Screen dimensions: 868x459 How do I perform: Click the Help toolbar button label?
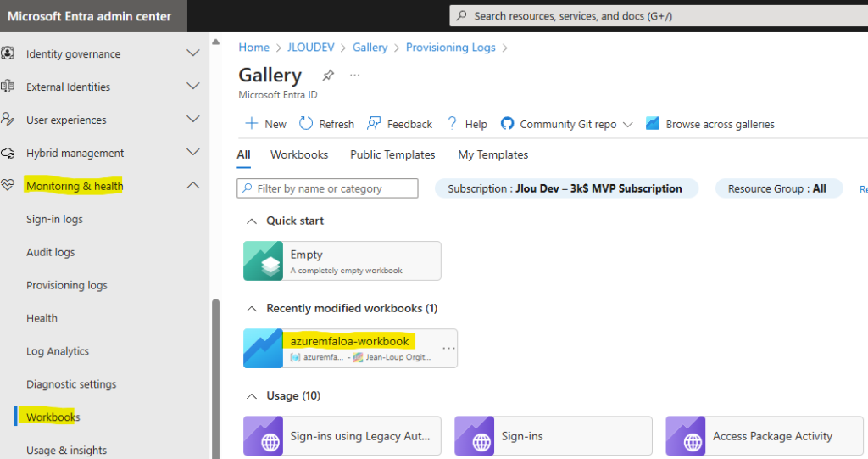(x=476, y=124)
